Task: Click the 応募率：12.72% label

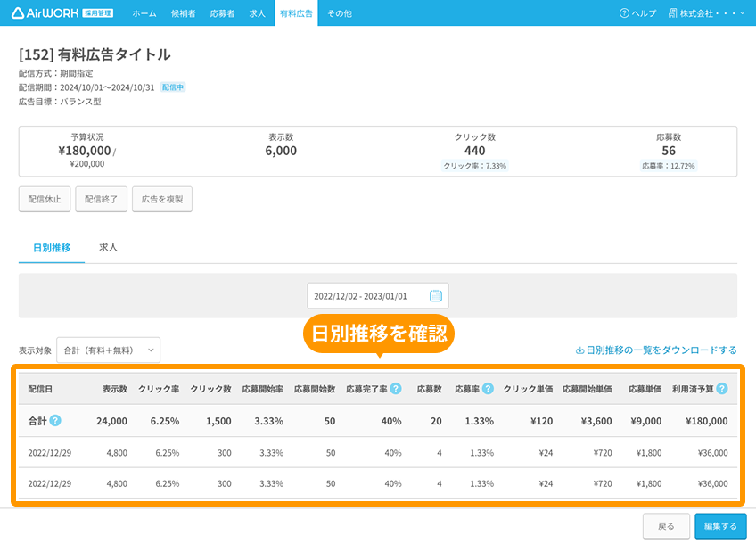Action: (x=669, y=166)
